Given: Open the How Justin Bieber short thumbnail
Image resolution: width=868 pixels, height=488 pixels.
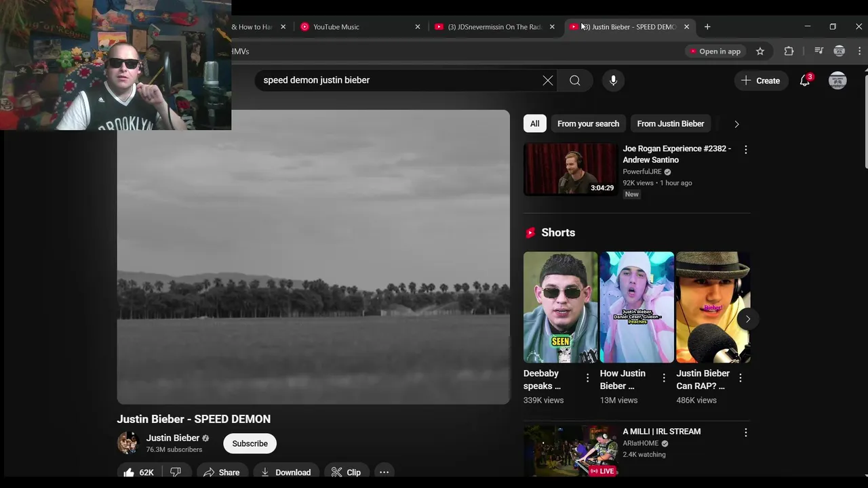Looking at the screenshot, I should tap(637, 308).
